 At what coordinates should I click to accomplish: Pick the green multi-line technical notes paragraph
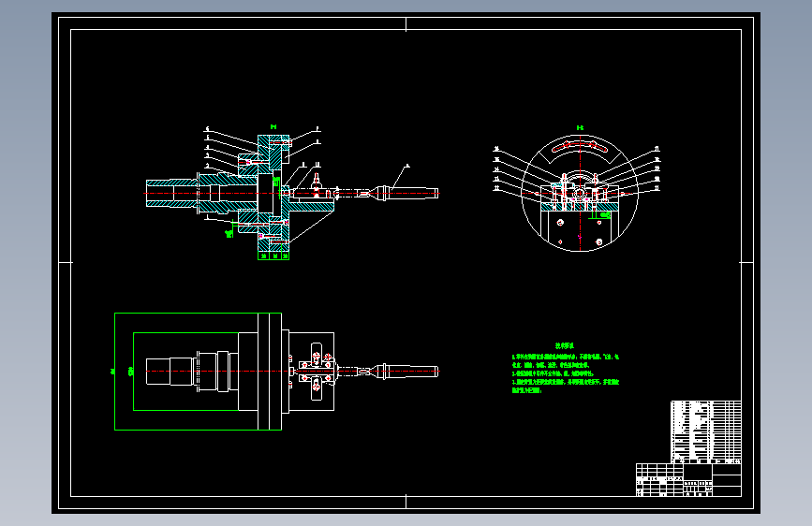566,373
